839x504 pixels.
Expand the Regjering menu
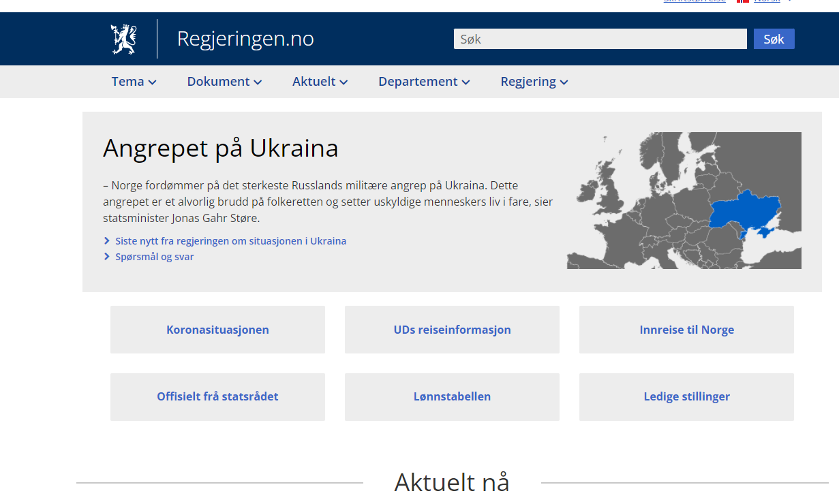pos(534,82)
